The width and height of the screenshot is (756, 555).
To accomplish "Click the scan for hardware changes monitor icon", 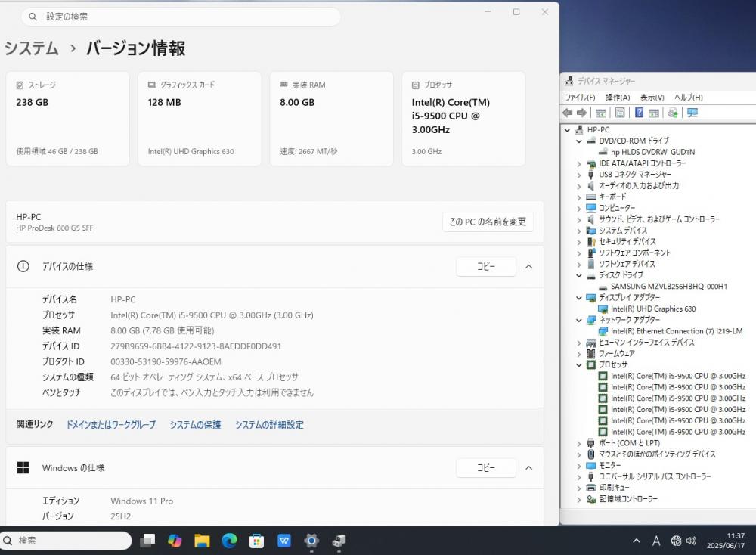I will point(692,113).
